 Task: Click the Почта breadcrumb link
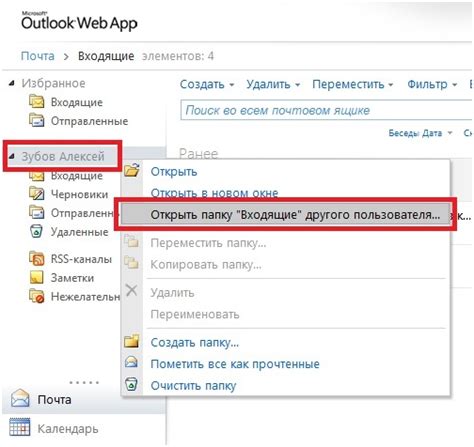click(x=38, y=56)
